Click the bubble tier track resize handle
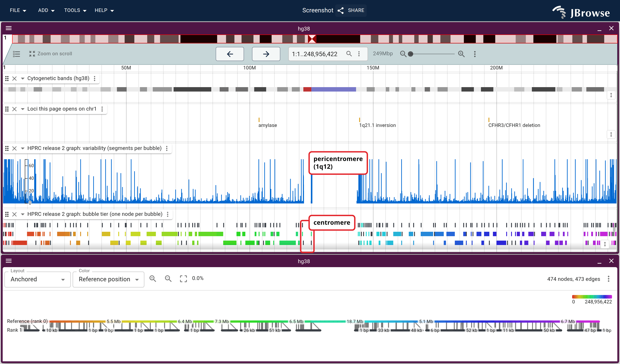620x364 pixels. click(605, 244)
